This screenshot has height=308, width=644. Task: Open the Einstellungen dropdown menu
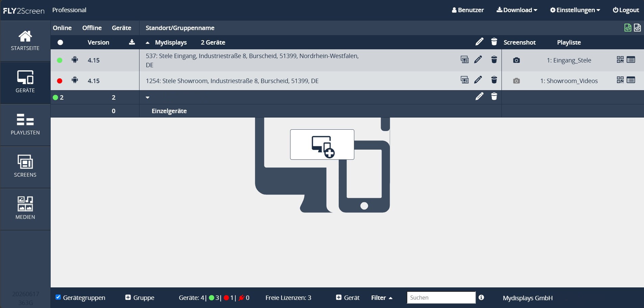pos(575,10)
